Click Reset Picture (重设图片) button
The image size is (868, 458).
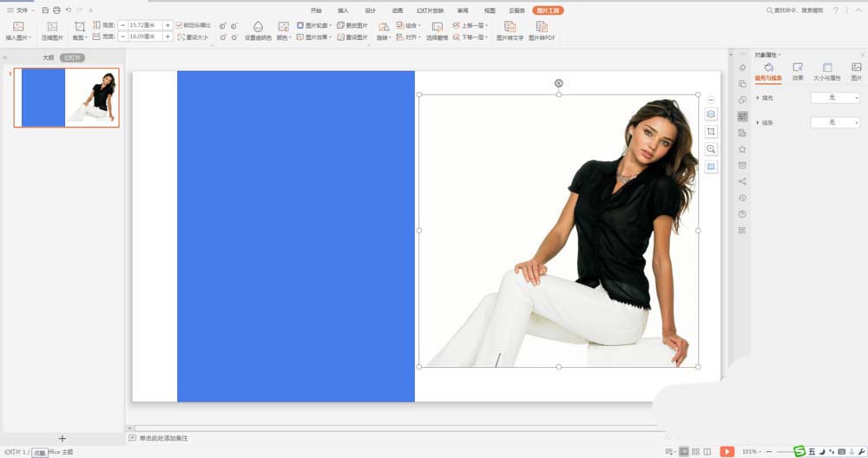[352, 37]
